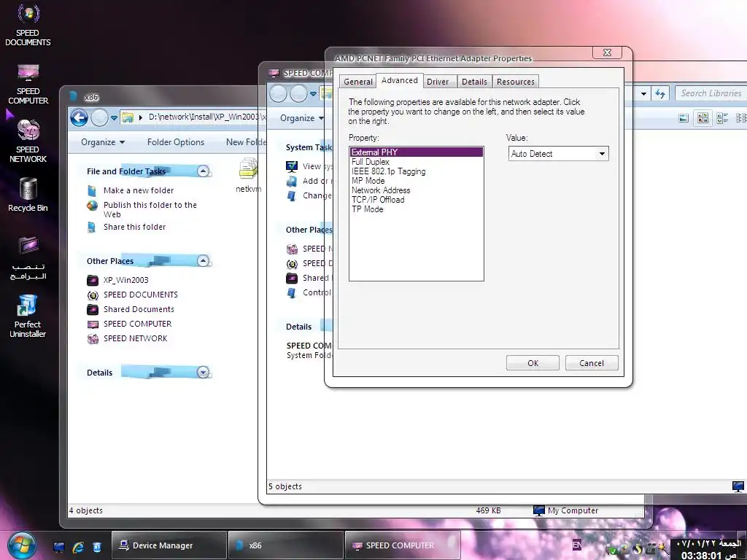Select External PHY property
The width and height of the screenshot is (747, 560).
click(417, 152)
